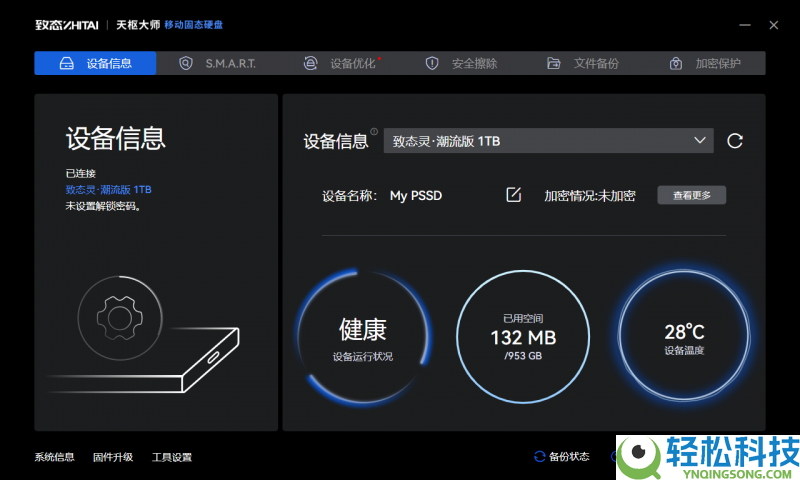This screenshot has width=800, height=480.
Task: Open the 加密保护 encryption tab
Action: click(706, 64)
